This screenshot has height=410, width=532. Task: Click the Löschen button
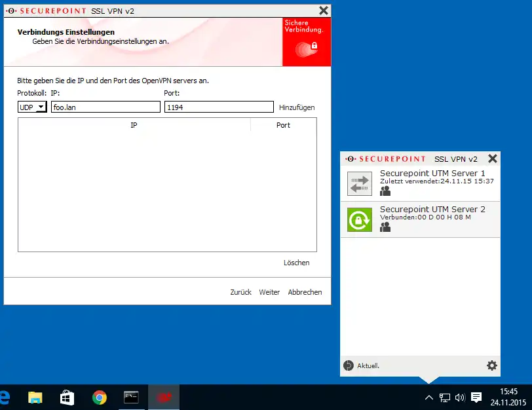(297, 263)
